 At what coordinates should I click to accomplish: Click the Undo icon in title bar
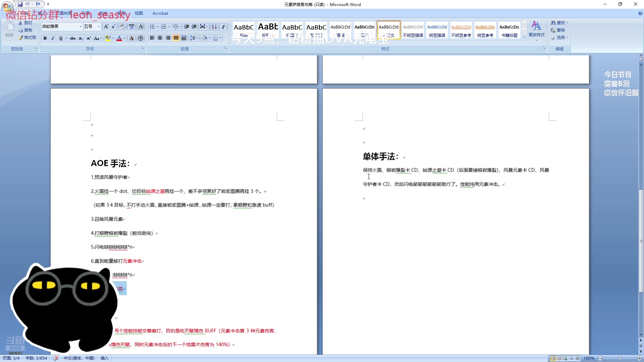(x=28, y=4)
